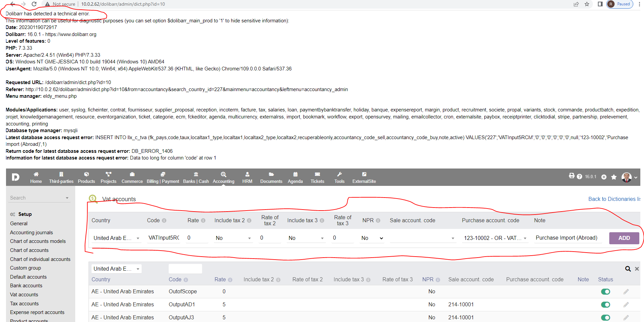This screenshot has width=644, height=322.
Task: Open Accounting module icon
Action: pyautogui.click(x=223, y=174)
